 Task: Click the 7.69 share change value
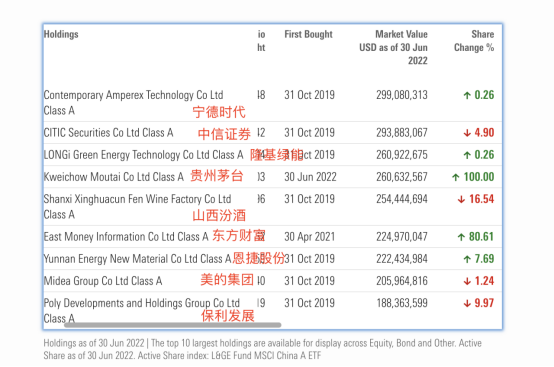pos(484,259)
